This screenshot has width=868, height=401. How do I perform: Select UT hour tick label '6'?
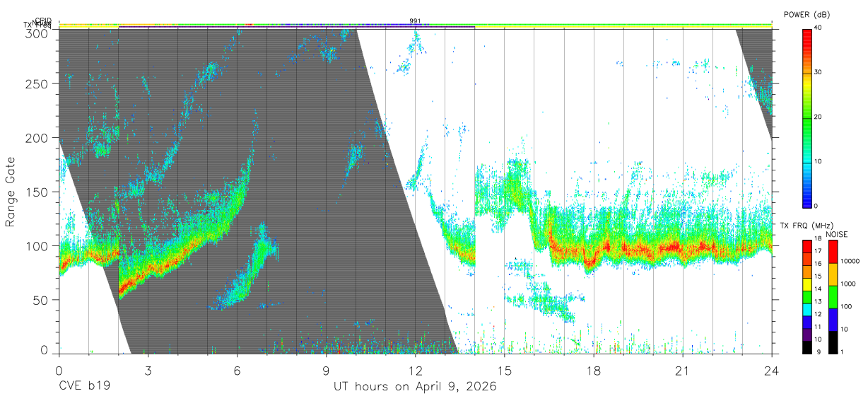point(237,370)
